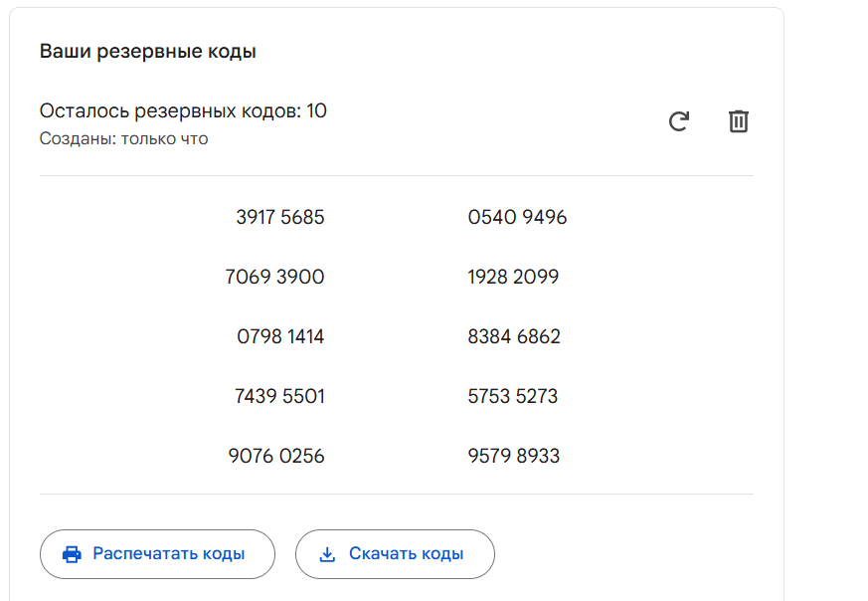Click the code 9579 8933
The image size is (868, 601).
coord(514,456)
